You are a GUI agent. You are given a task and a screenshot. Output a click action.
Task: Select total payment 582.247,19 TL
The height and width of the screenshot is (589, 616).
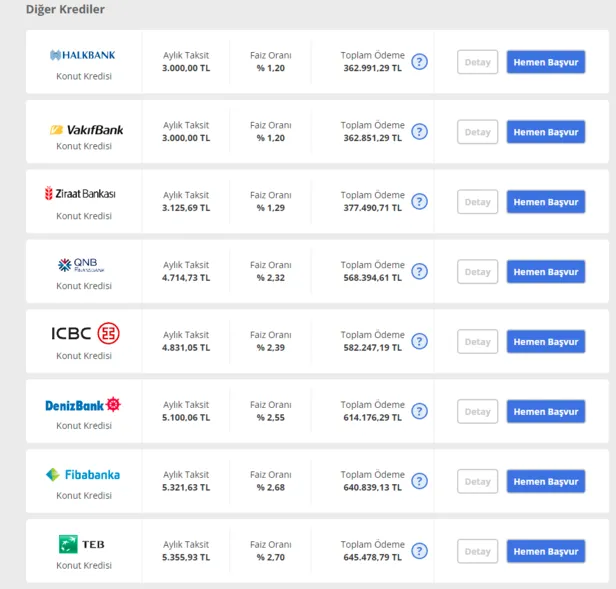372,348
